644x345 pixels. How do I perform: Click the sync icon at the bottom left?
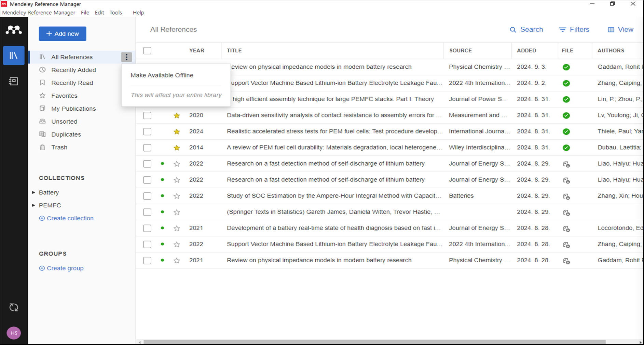pos(14,307)
